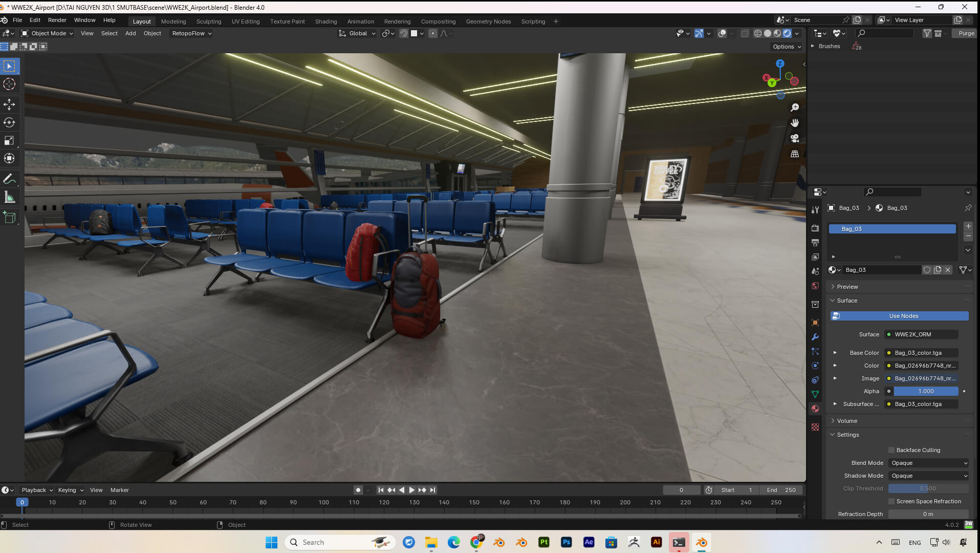Select the Move tool in the toolbar
This screenshot has width=980, height=553.
[x=9, y=104]
